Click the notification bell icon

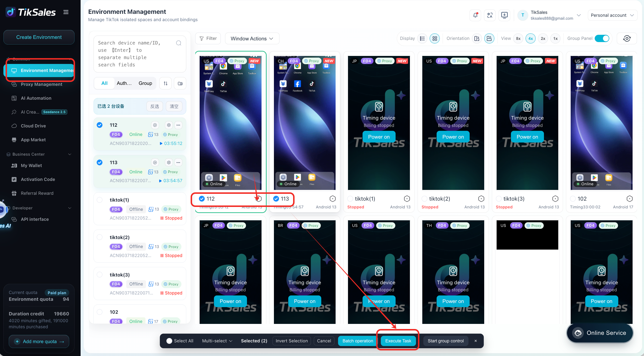pyautogui.click(x=475, y=15)
